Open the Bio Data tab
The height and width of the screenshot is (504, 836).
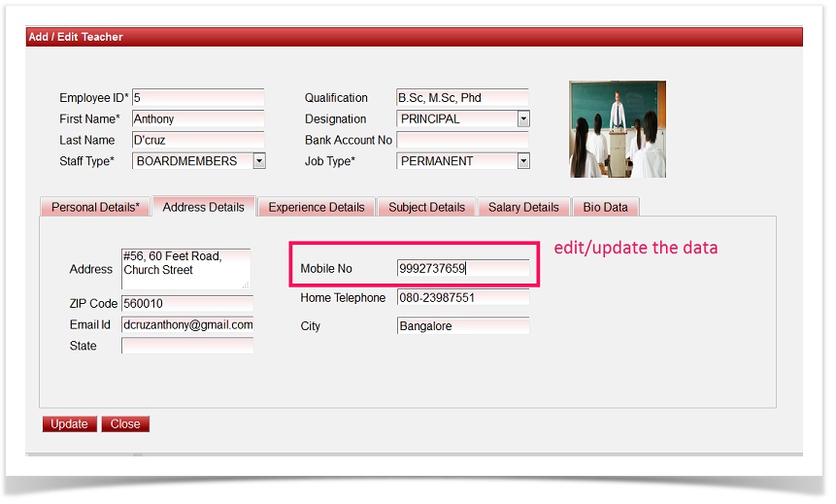click(x=605, y=207)
